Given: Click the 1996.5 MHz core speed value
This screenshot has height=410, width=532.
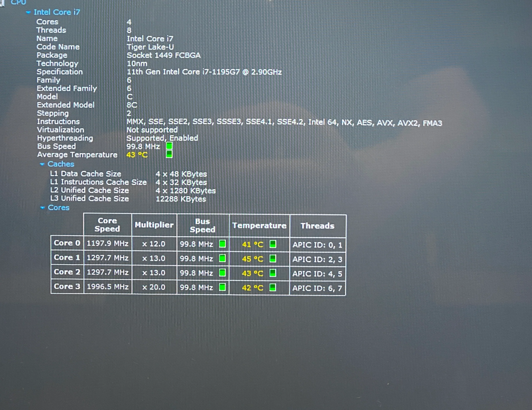Looking at the screenshot, I should (x=107, y=287).
